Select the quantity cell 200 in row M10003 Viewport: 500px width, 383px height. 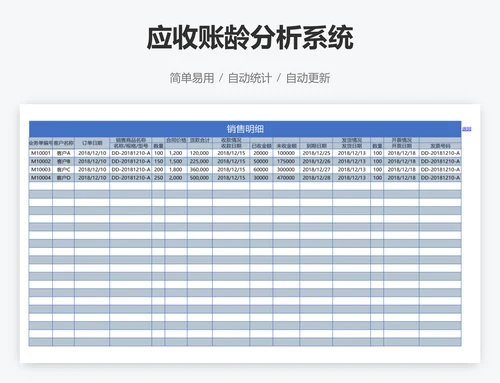point(158,169)
